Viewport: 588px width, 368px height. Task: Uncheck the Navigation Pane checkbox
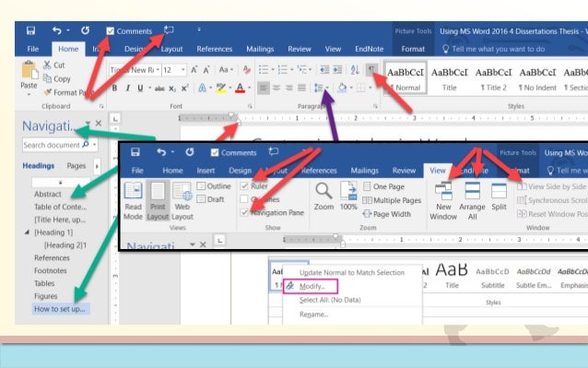[244, 213]
